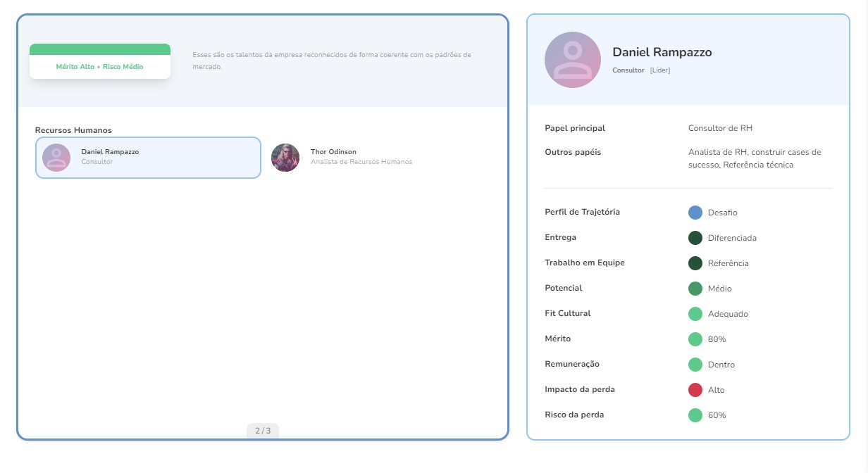Click the [Líder] tag in profile header
The height and width of the screenshot is (473, 868).
tap(660, 70)
